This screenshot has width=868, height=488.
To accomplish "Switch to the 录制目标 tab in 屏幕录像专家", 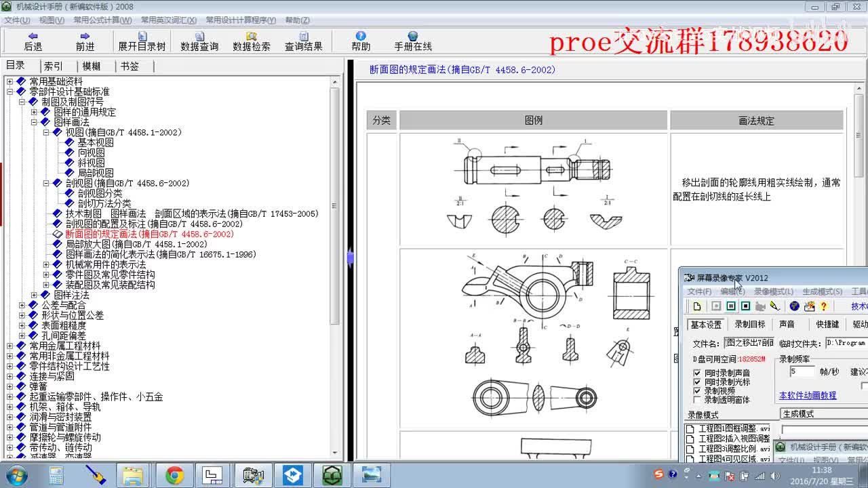I will click(749, 324).
